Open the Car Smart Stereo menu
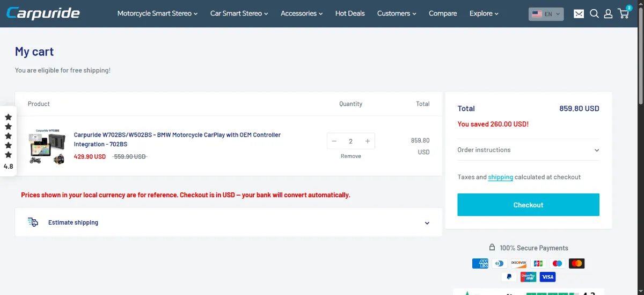Screen dimensions: 644x295 coord(239,13)
